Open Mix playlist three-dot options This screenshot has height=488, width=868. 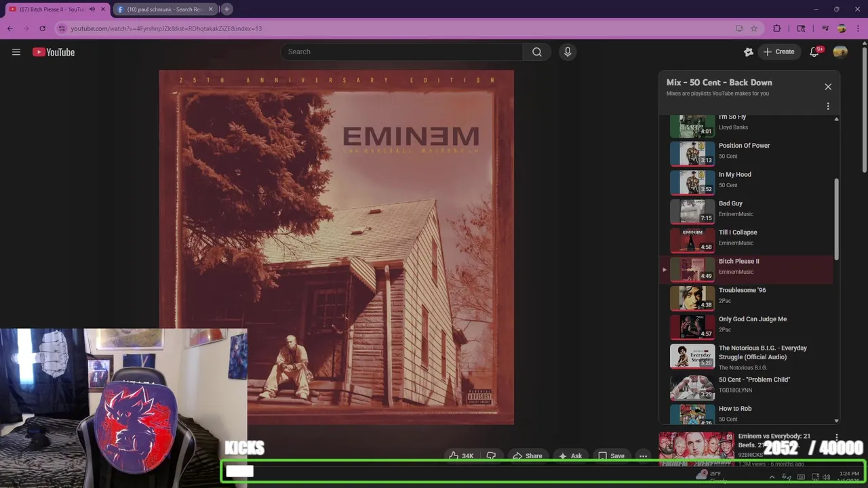coord(828,106)
